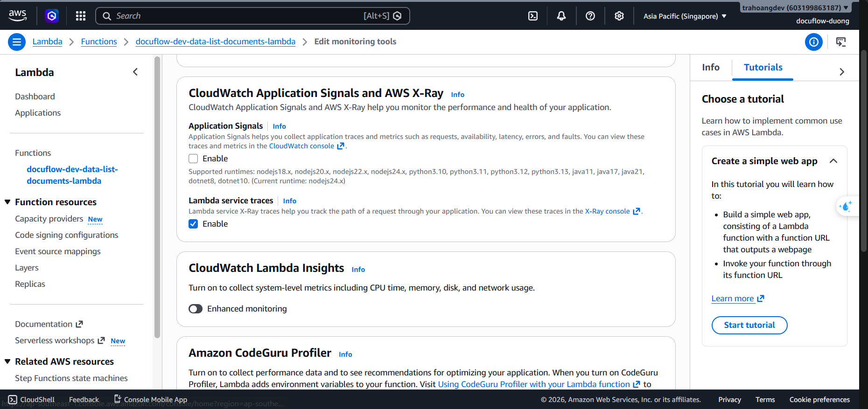Open Event source mappings
Viewport: 868px width, 409px height.
click(58, 251)
